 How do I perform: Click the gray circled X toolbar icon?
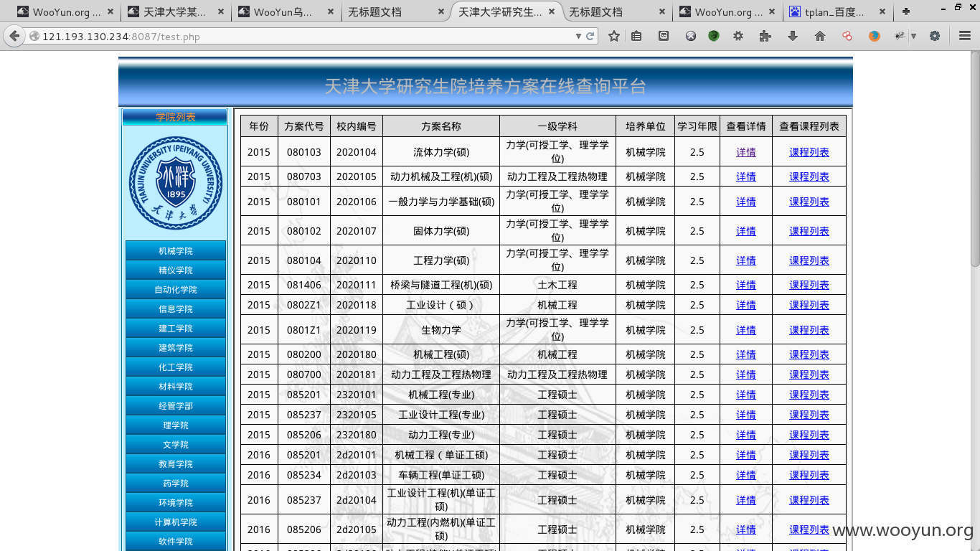coord(690,36)
